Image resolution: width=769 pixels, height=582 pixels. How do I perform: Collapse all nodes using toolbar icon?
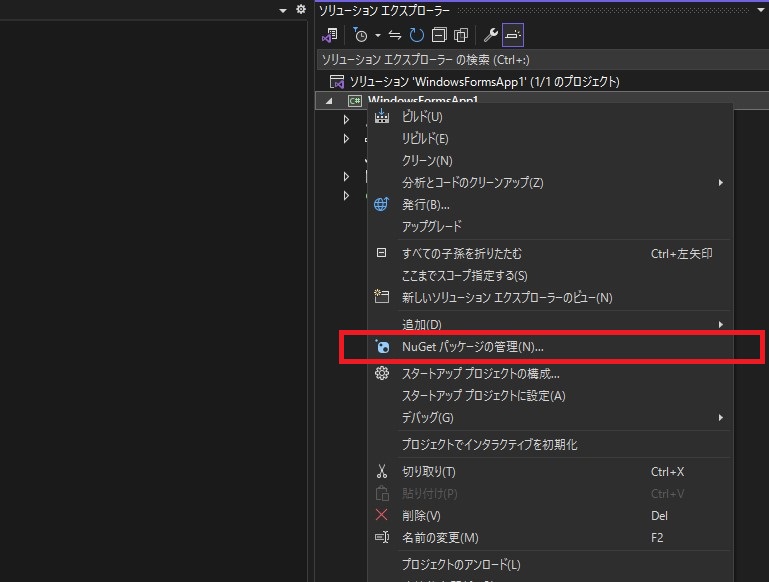(x=439, y=35)
